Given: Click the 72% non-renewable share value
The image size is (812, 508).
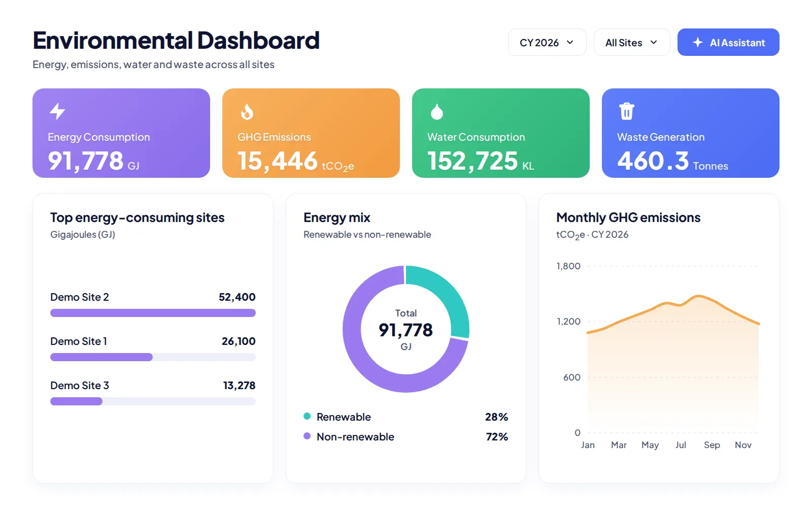Looking at the screenshot, I should coord(497,437).
